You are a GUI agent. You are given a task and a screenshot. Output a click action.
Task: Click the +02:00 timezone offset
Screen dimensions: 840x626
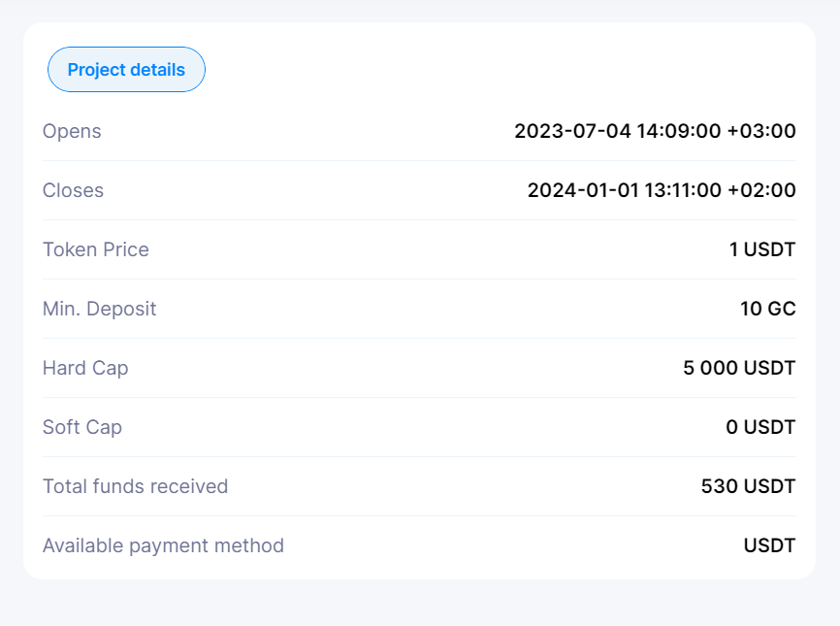[761, 190]
